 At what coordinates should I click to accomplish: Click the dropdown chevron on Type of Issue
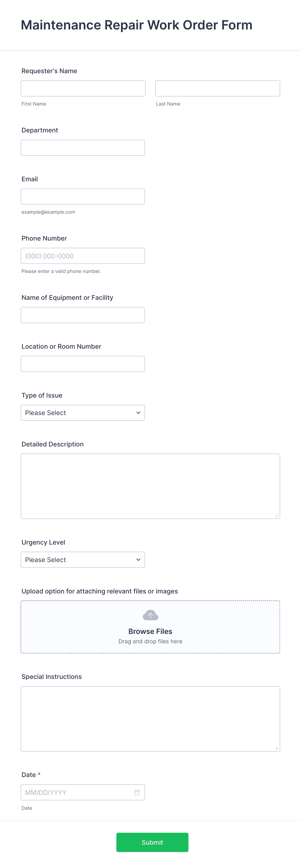click(138, 412)
